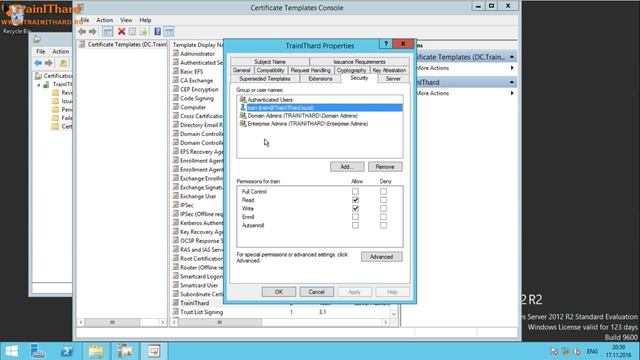640x360 pixels.
Task: Check the Deny Read checkbox
Action: [x=383, y=200]
